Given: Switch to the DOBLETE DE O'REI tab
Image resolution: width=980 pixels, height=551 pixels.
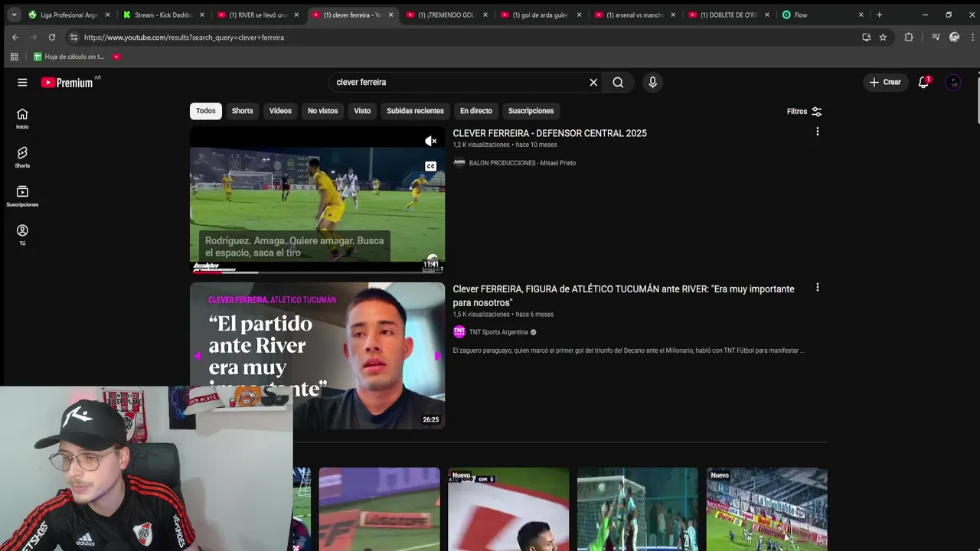Looking at the screenshot, I should pyautogui.click(x=730, y=15).
